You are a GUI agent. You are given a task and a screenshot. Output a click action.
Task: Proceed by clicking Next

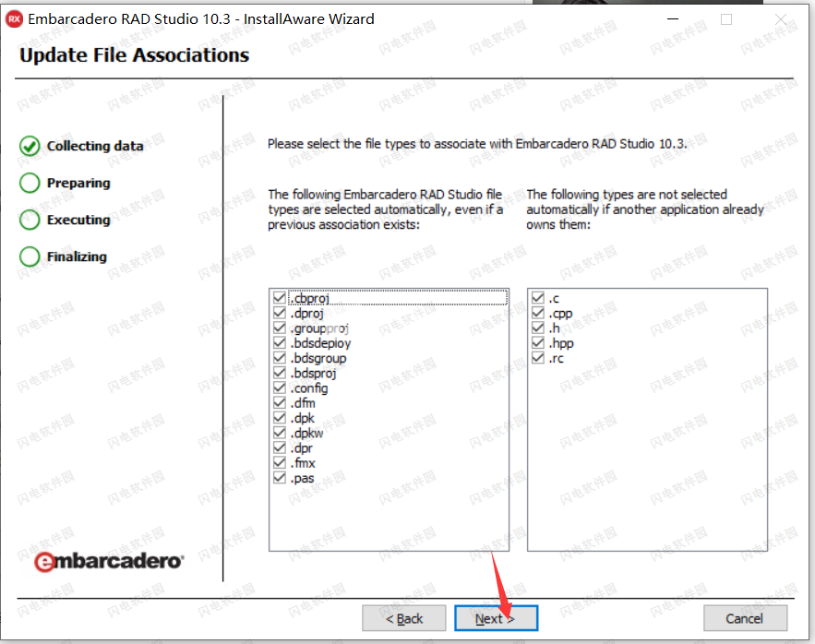click(x=496, y=618)
